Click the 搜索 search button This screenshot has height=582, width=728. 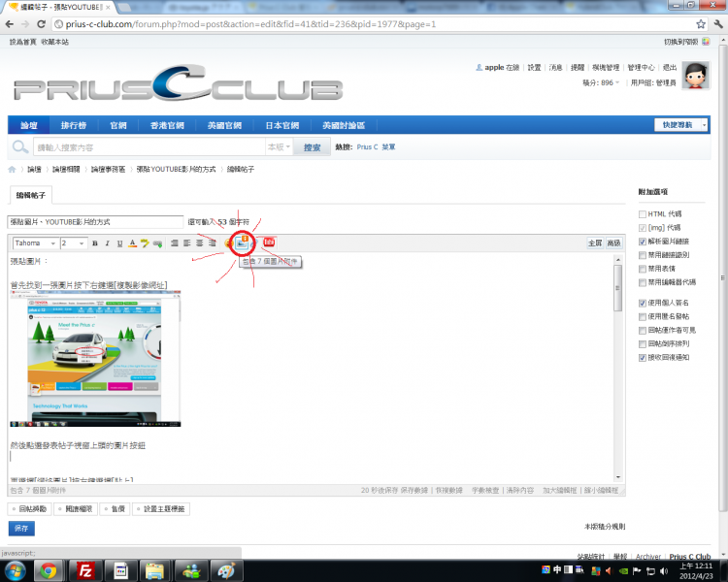pyautogui.click(x=312, y=147)
